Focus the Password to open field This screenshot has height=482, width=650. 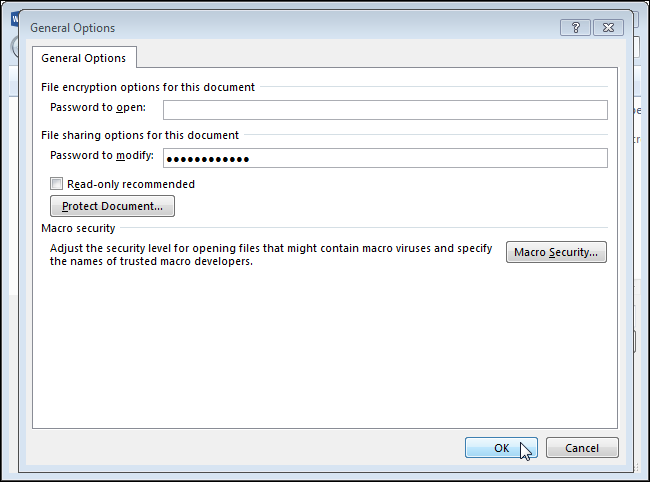(x=385, y=110)
